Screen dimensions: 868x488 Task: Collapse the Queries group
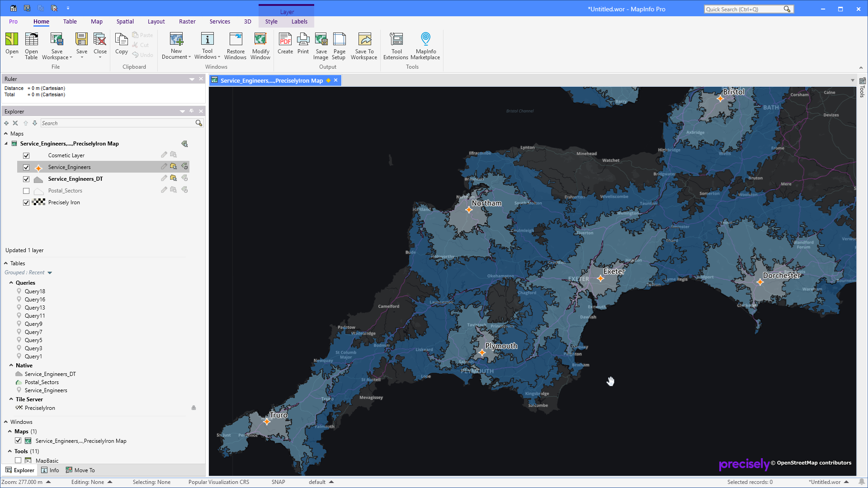11,283
